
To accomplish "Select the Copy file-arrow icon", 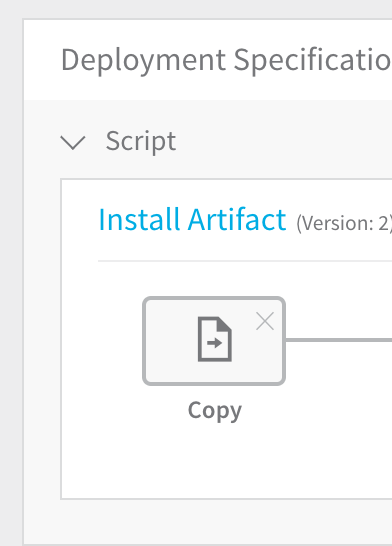I will point(215,339).
